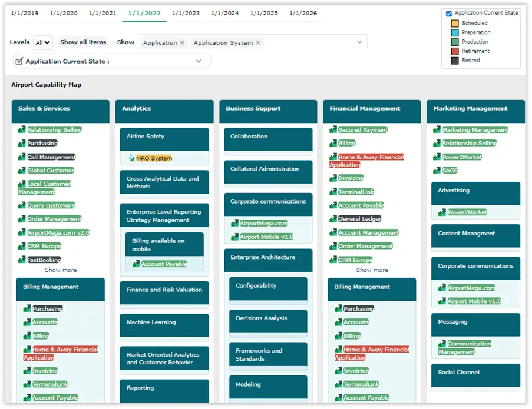Jump to the 1/1/2026 date tab
The width and height of the screenshot is (532, 409).
pyautogui.click(x=303, y=13)
